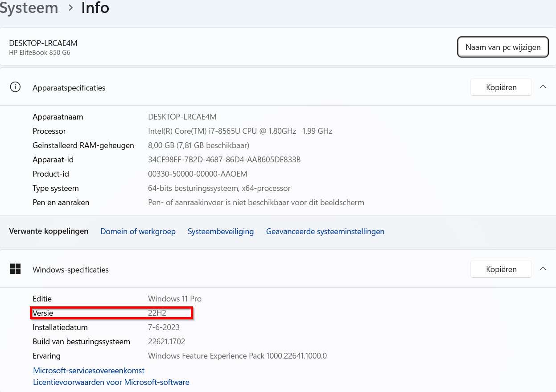Go back to Systeem in breadcrumb

coord(29,8)
